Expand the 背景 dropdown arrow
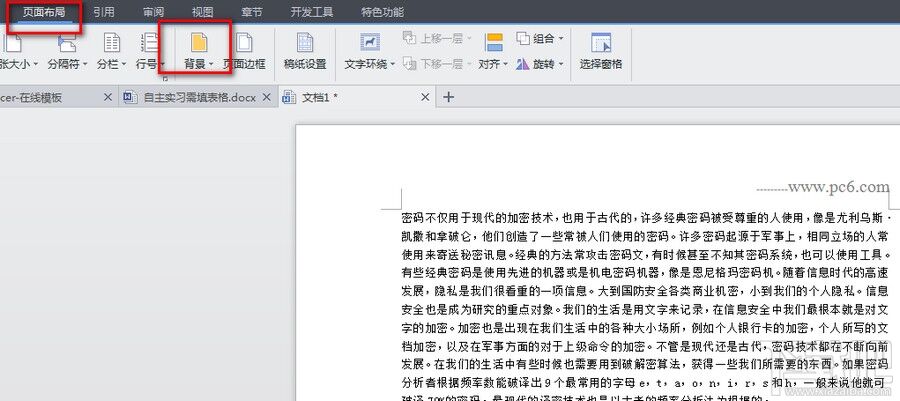This screenshot has width=900, height=401. coord(211,64)
